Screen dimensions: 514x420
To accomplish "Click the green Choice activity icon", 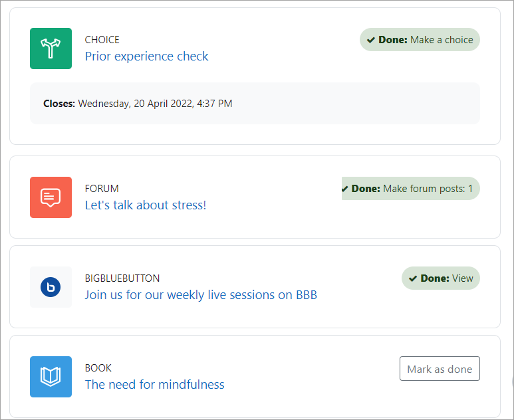I will [x=51, y=49].
